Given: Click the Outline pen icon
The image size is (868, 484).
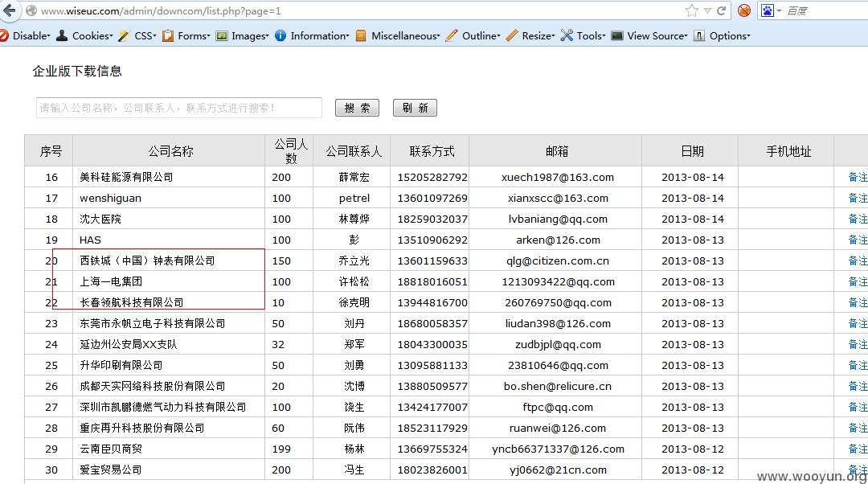Looking at the screenshot, I should (x=452, y=35).
